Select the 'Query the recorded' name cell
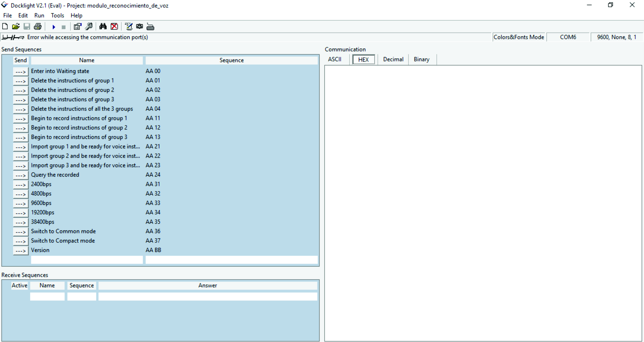The image size is (644, 342). tap(87, 175)
